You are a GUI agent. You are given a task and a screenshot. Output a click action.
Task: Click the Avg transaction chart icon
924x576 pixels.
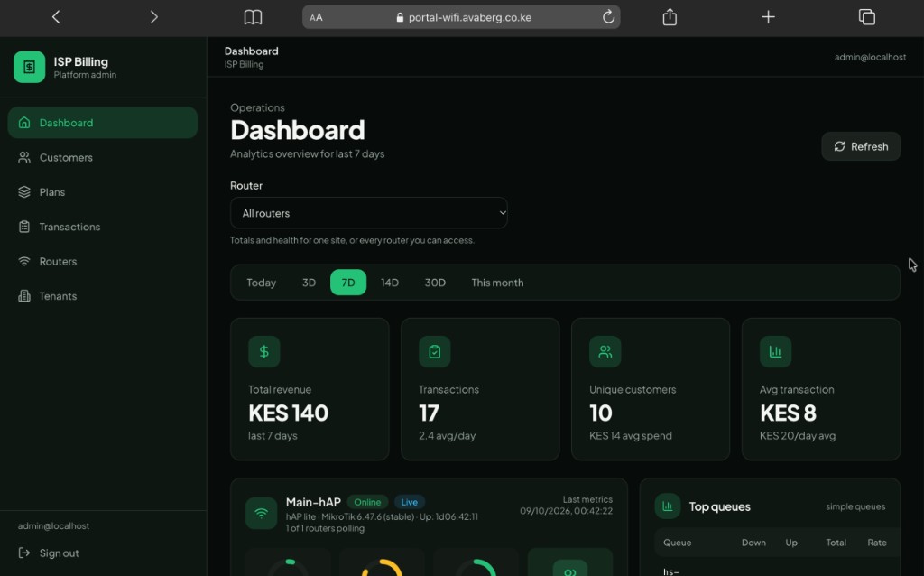point(775,351)
